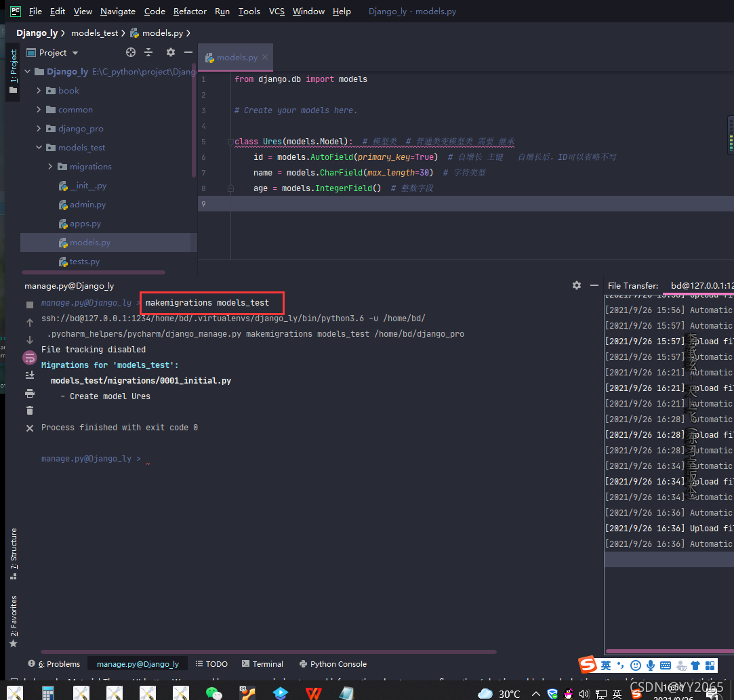Click Sogou input method S icon
The image size is (734, 700).
588,665
